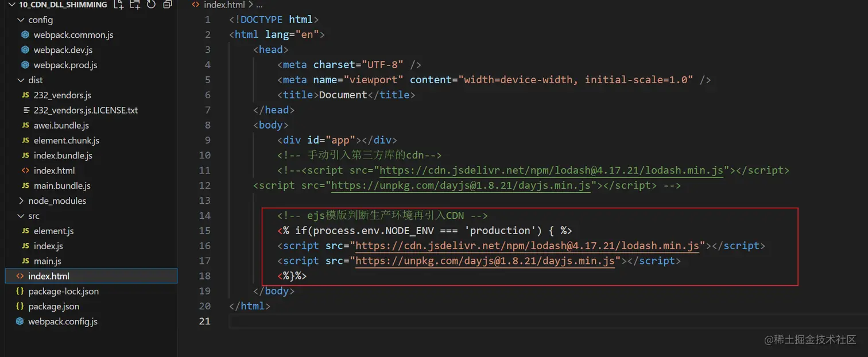This screenshot has height=357, width=868.
Task: Collapse the dist folder
Action: click(21, 80)
